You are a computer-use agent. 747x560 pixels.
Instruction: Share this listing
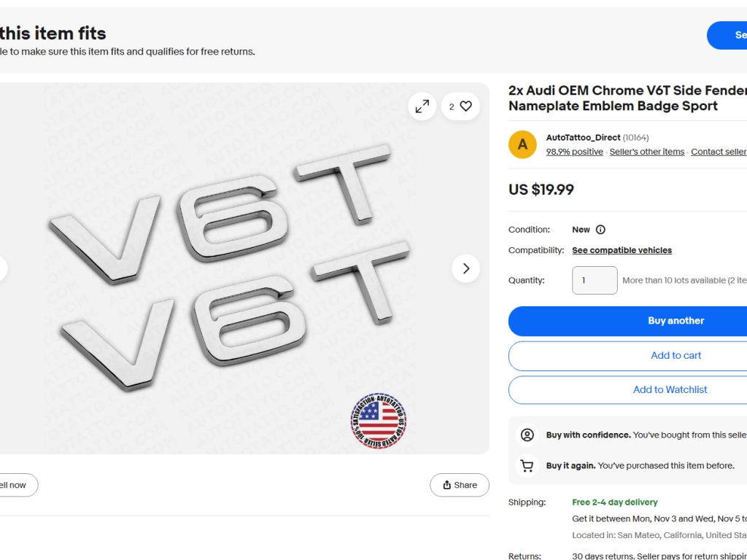460,485
